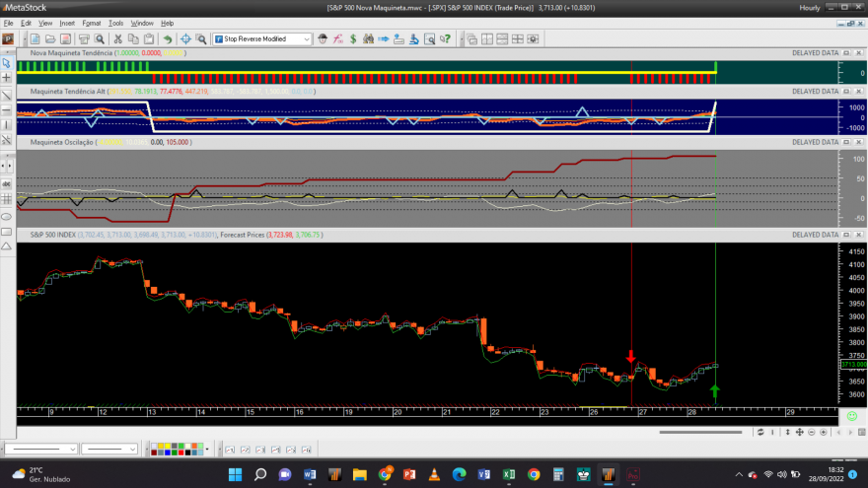This screenshot has height=488, width=868.
Task: Select chart template button number 6
Action: coord(306,450)
